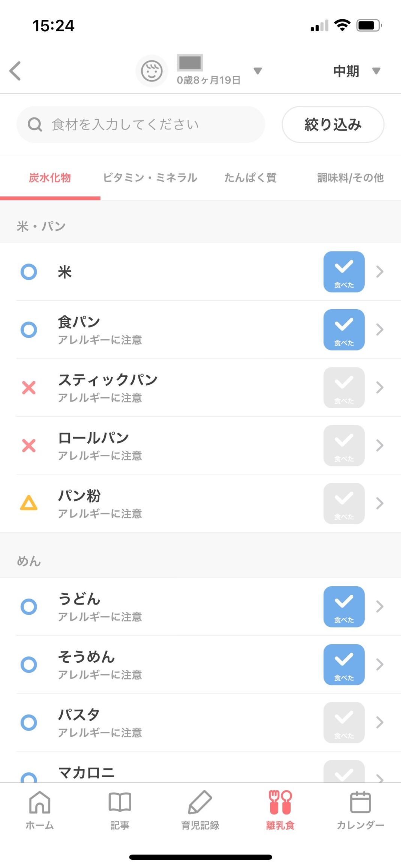Expand the child profile dropdown arrow
The height and width of the screenshot is (868, 401).
[x=257, y=71]
